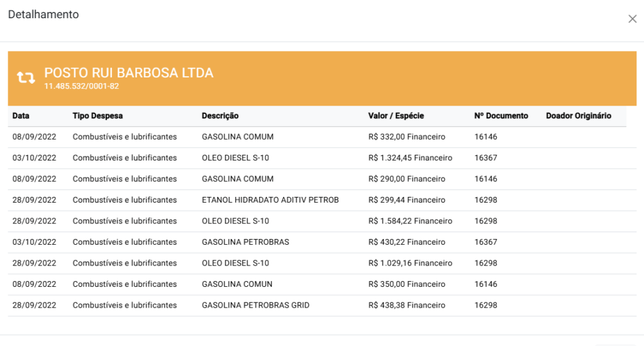Image resolution: width=644 pixels, height=346 pixels.
Task: Click the Detalhamento dialog title
Action: (x=43, y=14)
